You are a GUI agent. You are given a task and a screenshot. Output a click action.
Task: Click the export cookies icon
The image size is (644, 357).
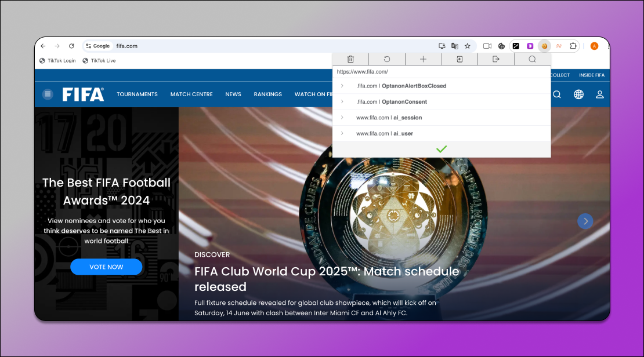point(495,59)
